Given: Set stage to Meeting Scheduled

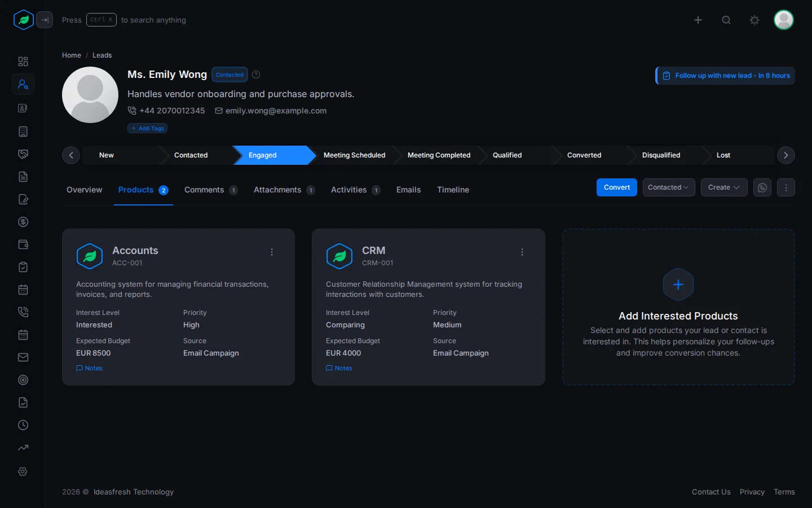Looking at the screenshot, I should (x=354, y=155).
